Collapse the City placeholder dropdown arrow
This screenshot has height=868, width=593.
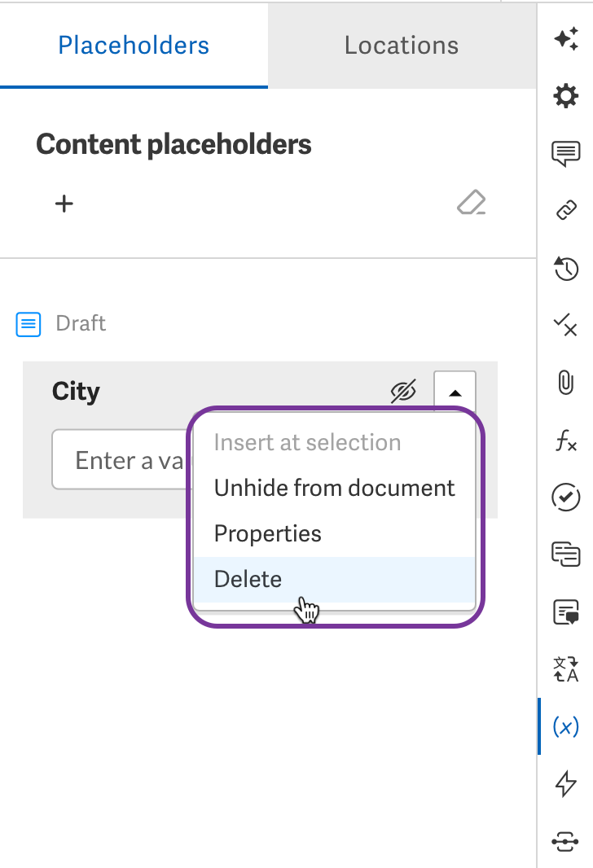click(454, 391)
